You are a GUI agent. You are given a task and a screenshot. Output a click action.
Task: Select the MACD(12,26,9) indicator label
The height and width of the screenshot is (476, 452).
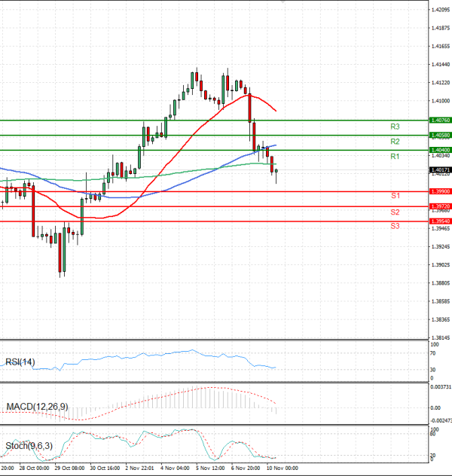(x=35, y=407)
